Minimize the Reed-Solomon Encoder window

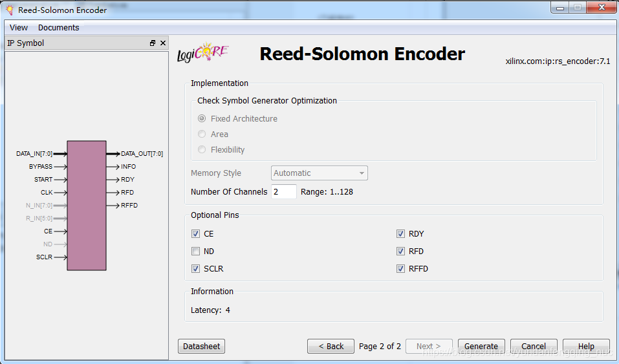tap(559, 8)
